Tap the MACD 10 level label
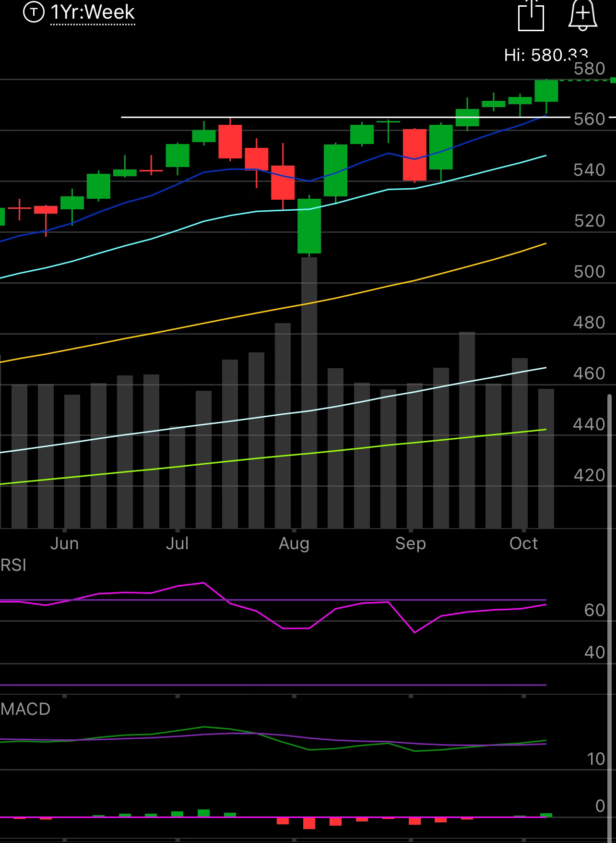Image resolution: width=616 pixels, height=843 pixels. [596, 759]
